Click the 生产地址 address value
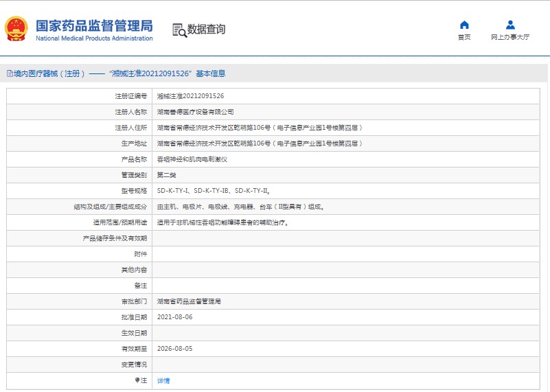The height and width of the screenshot is (392, 550). [x=260, y=143]
